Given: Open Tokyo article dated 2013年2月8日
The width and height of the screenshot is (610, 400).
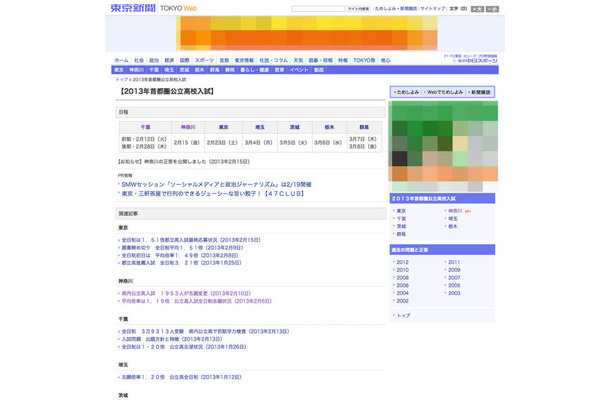Looking at the screenshot, I should coord(180,256).
